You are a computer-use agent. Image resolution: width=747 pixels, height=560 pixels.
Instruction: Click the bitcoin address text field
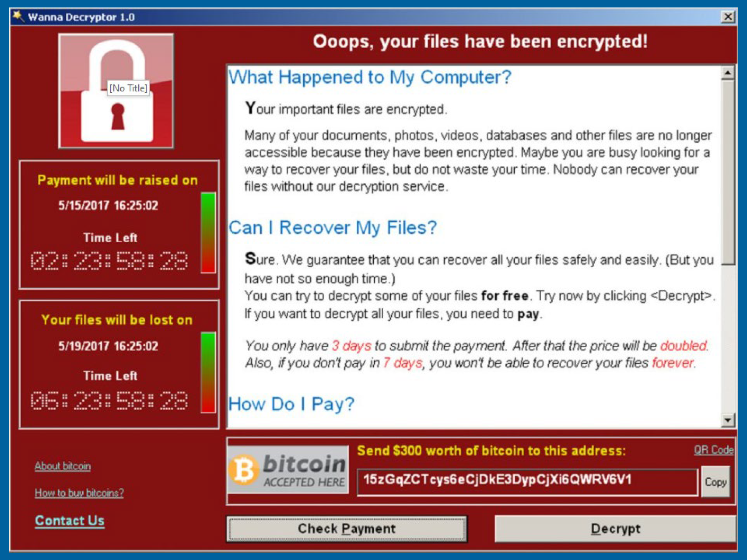(527, 482)
